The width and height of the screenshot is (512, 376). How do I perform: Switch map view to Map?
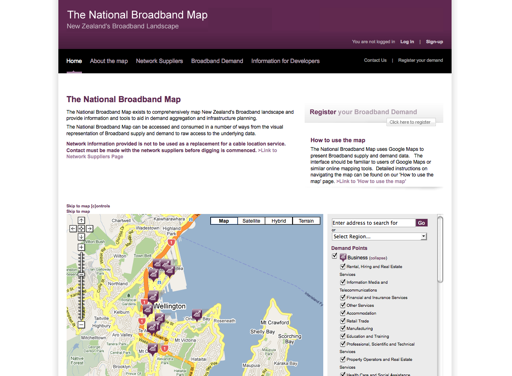click(224, 221)
